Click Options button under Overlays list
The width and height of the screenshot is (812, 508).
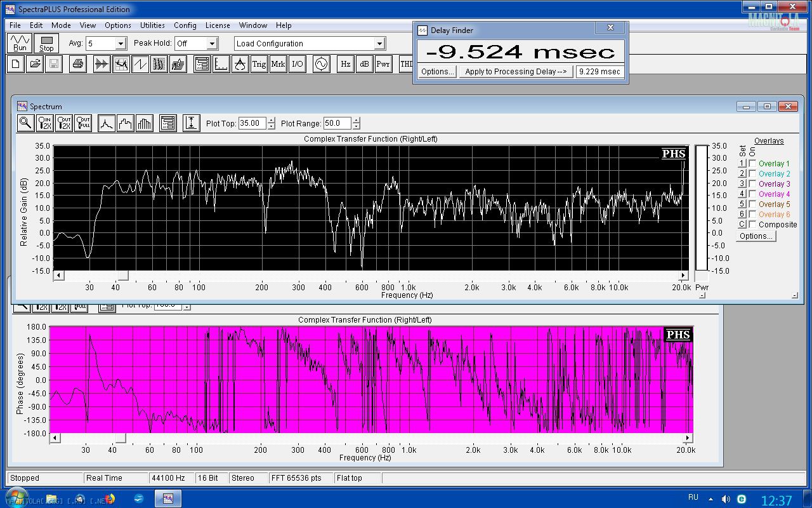tap(756, 236)
